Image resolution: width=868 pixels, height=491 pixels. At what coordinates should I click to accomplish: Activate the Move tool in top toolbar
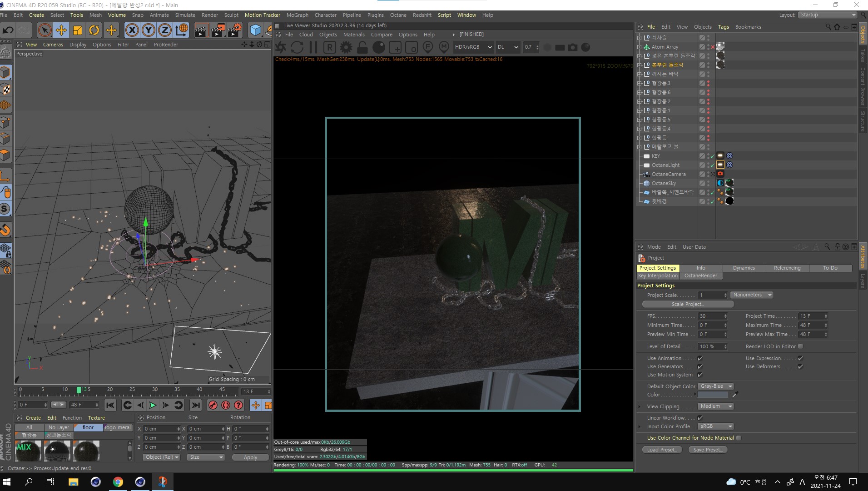(61, 30)
